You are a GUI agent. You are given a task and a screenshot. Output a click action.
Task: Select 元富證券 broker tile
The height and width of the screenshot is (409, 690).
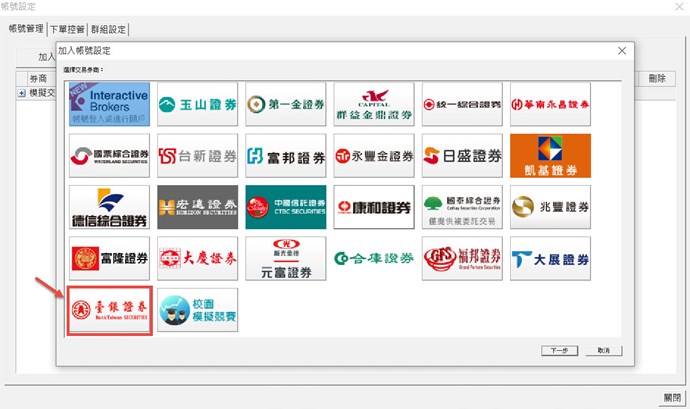pos(286,258)
